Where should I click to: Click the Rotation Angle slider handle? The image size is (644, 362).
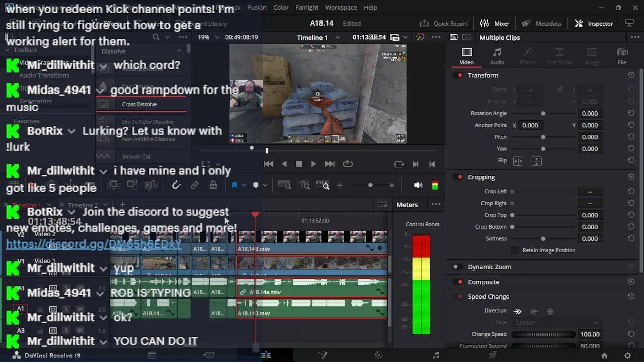coord(543,114)
